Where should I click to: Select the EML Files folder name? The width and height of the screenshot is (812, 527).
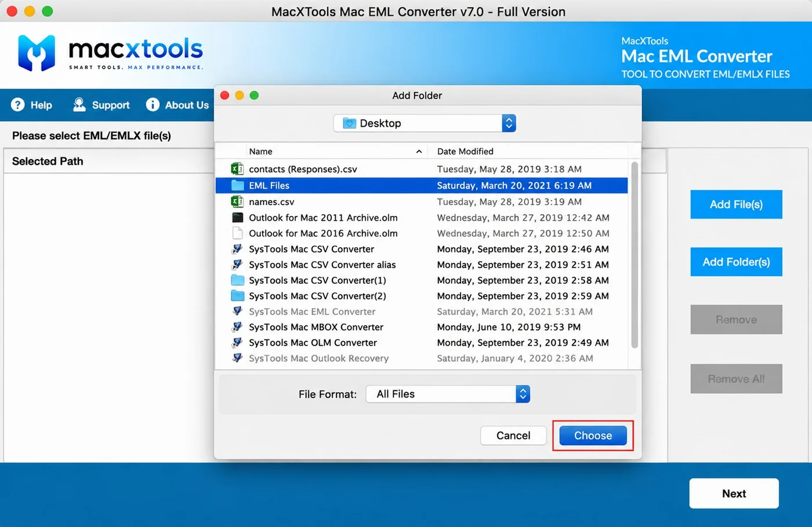pyautogui.click(x=269, y=186)
